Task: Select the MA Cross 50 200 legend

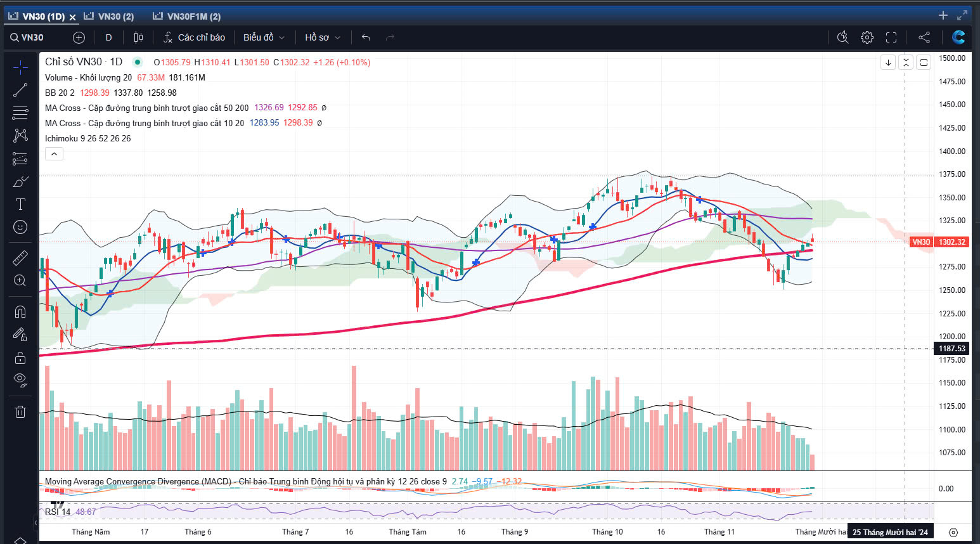Action: coord(146,108)
